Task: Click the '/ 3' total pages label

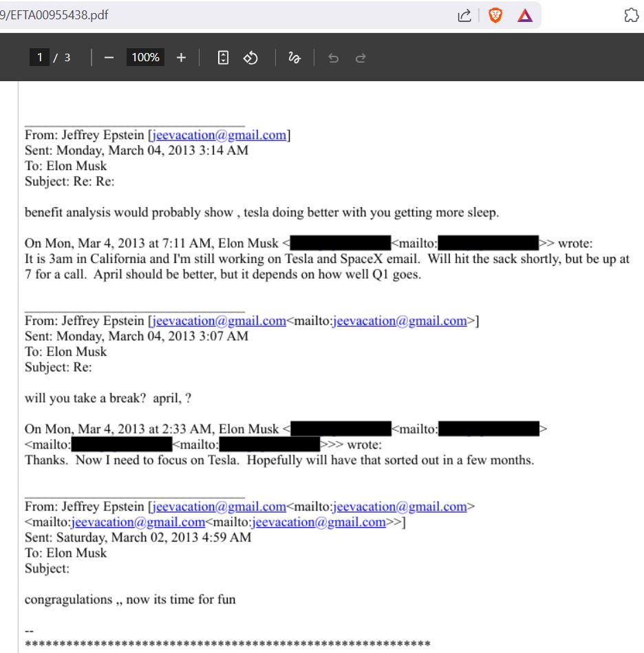Action: click(x=62, y=58)
